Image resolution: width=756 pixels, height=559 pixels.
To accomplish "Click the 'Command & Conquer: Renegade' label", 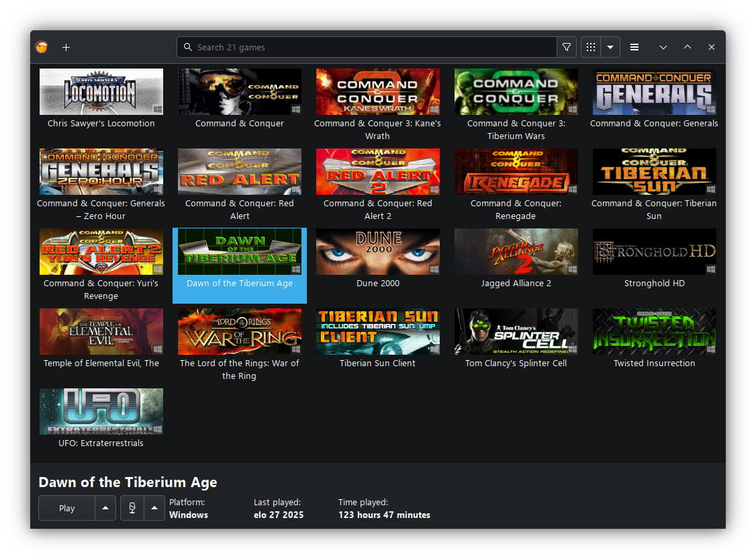I will tap(516, 210).
